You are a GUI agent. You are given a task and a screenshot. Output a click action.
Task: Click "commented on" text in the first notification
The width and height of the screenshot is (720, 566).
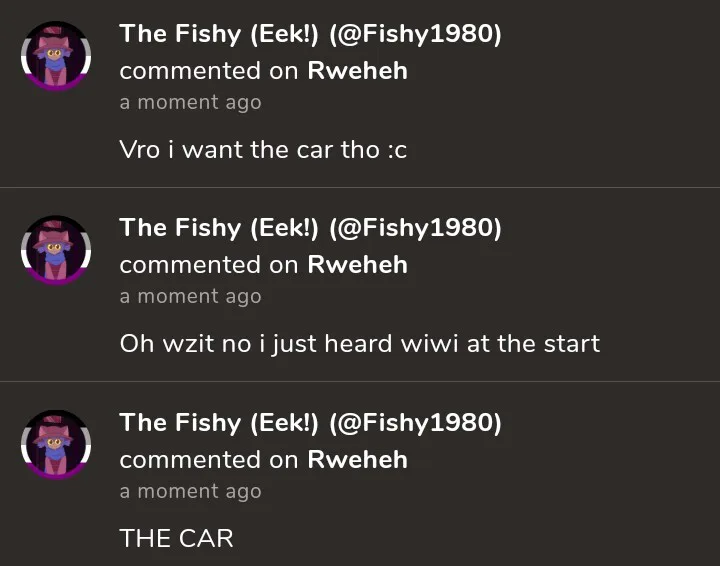pyautogui.click(x=209, y=71)
